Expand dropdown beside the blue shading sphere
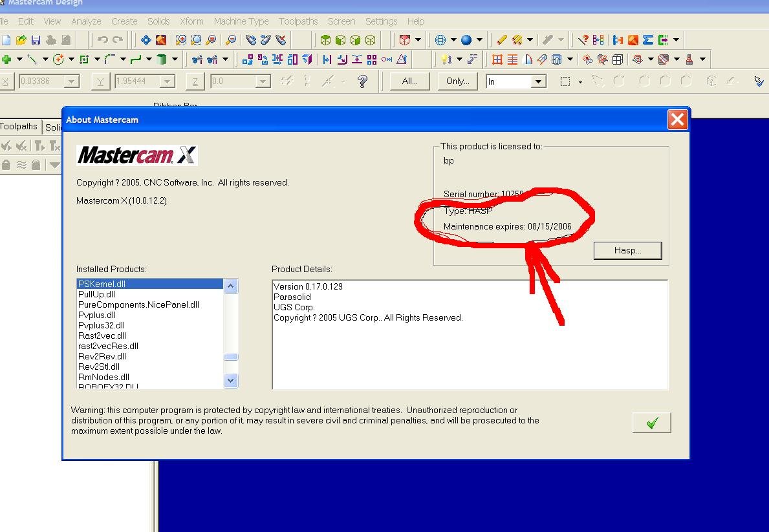This screenshot has height=532, width=769. click(x=480, y=39)
